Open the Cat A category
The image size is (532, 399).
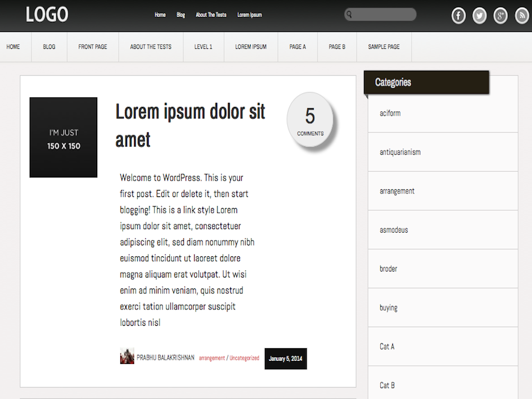[387, 346]
